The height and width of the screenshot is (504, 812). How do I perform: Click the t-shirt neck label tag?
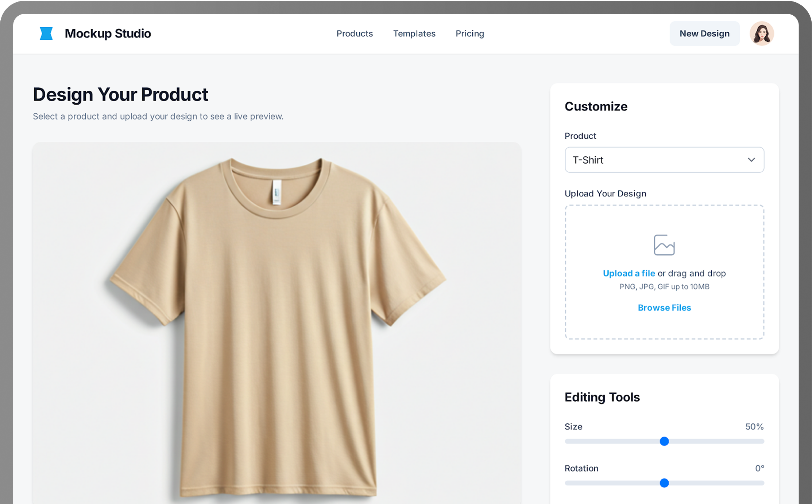277,192
